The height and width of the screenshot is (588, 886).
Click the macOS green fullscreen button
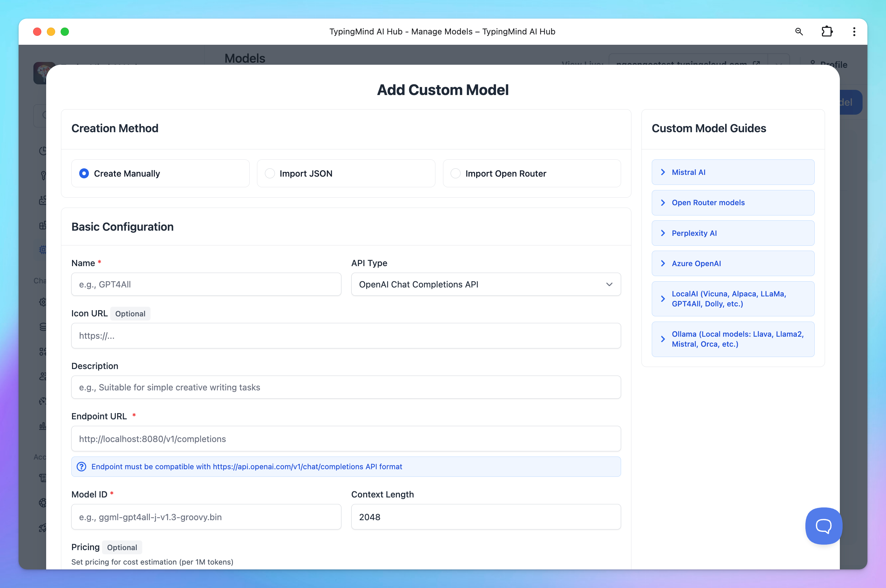[x=65, y=32]
